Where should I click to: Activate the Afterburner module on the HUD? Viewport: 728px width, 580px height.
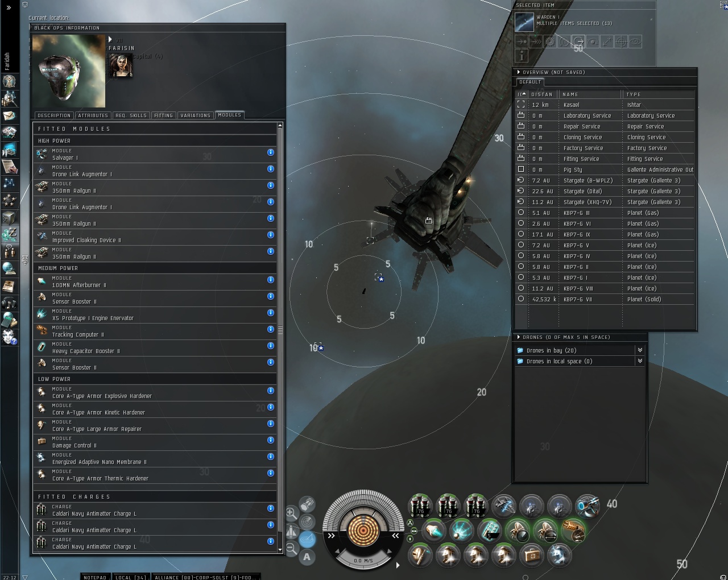click(434, 531)
